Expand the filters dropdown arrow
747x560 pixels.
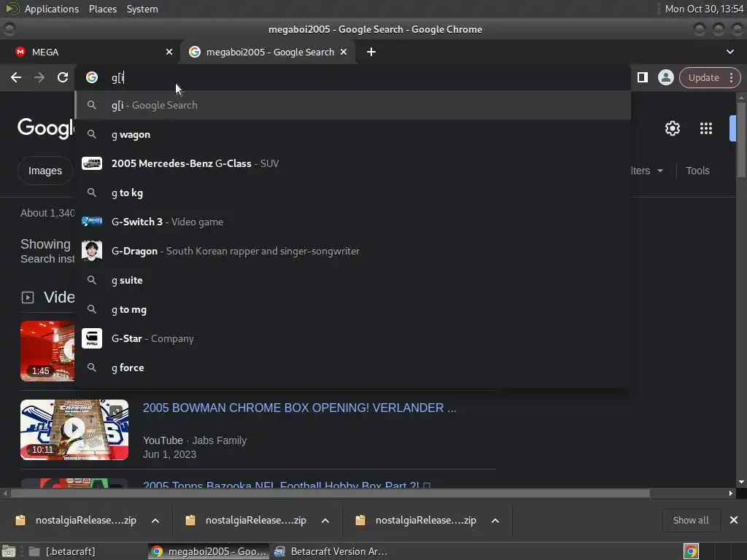[660, 171]
